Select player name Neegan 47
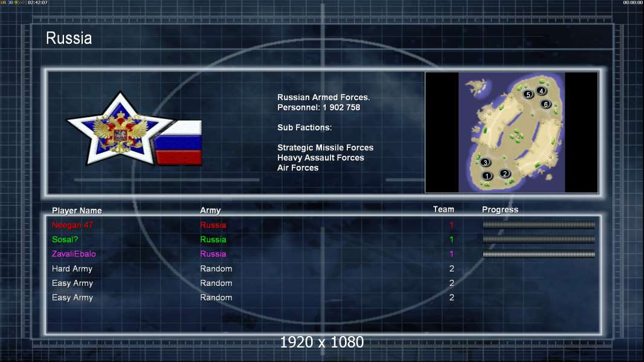The width and height of the screenshot is (644, 362). [72, 225]
